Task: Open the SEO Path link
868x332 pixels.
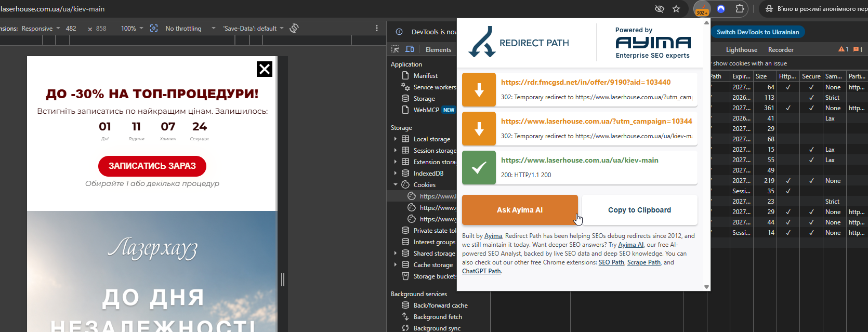Action: [x=611, y=262]
